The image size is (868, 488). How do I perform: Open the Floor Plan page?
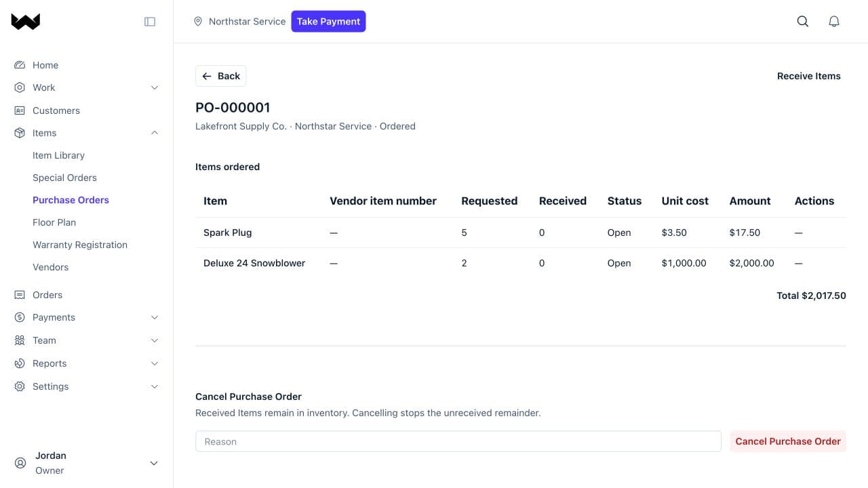(x=54, y=222)
